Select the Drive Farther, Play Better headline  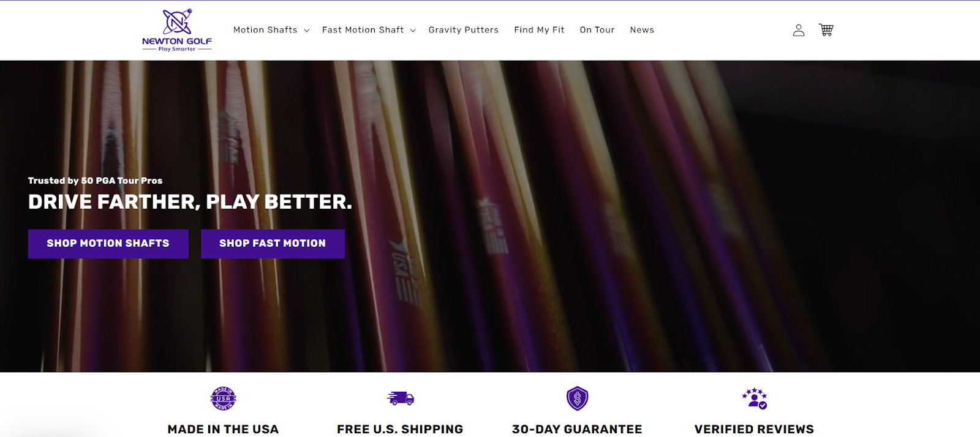coord(190,202)
